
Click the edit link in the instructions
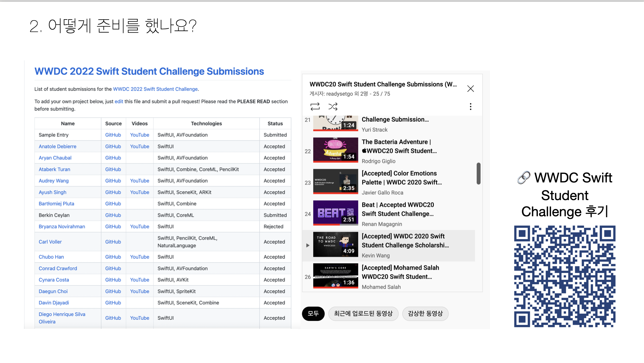click(119, 101)
